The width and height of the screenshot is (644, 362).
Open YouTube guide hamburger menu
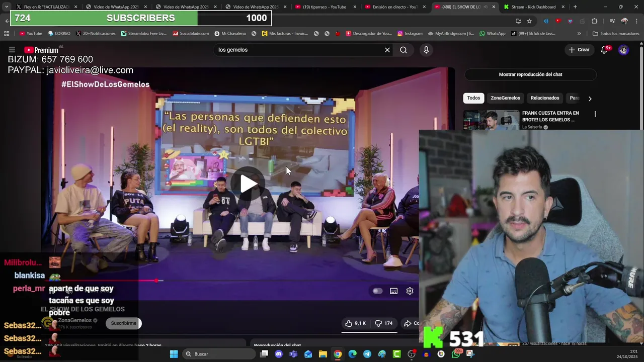[12, 50]
